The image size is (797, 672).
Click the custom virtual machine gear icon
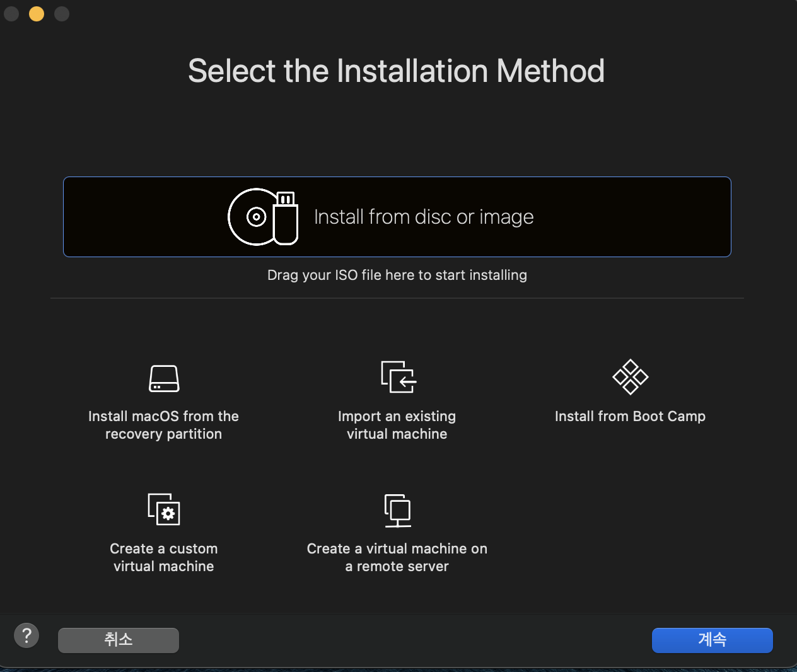click(164, 509)
